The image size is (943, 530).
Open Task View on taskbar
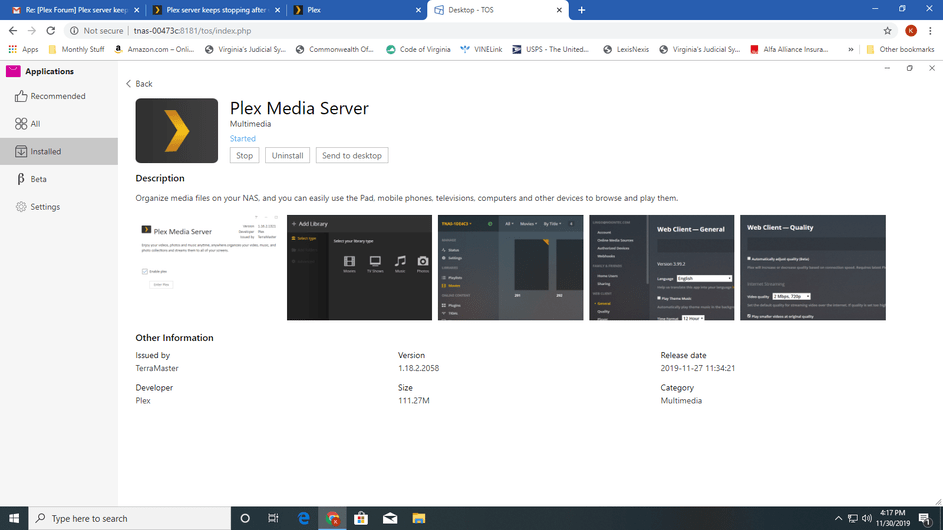[x=273, y=518]
